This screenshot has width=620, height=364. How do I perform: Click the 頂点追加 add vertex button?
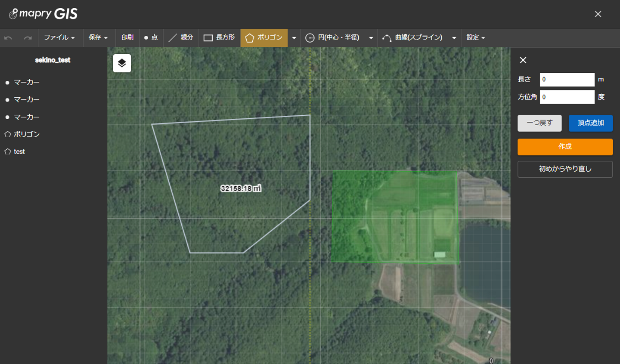(590, 123)
